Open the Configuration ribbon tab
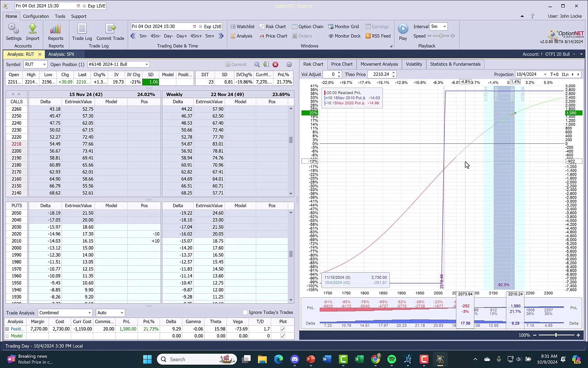Screen dimensions: 588x368 coord(36,16)
